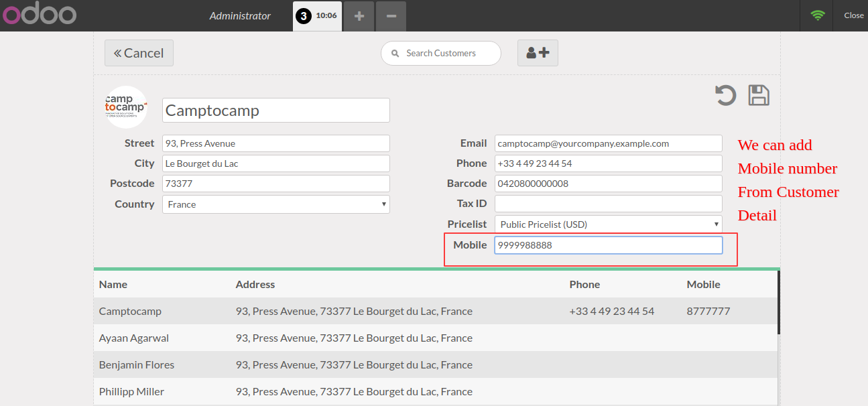Click the Administrator user name
The width and height of the screenshot is (868, 406).
tap(240, 15)
